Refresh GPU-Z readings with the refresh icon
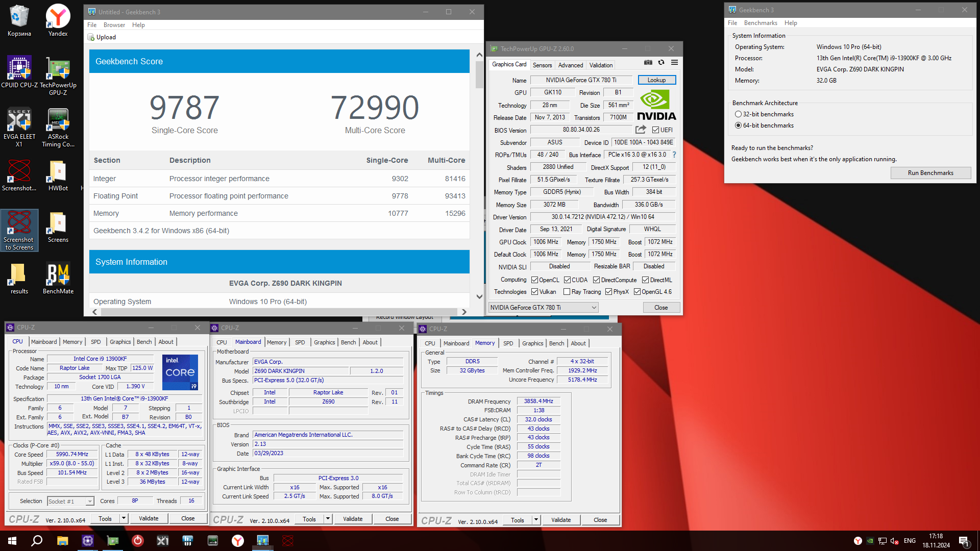 pos(661,62)
